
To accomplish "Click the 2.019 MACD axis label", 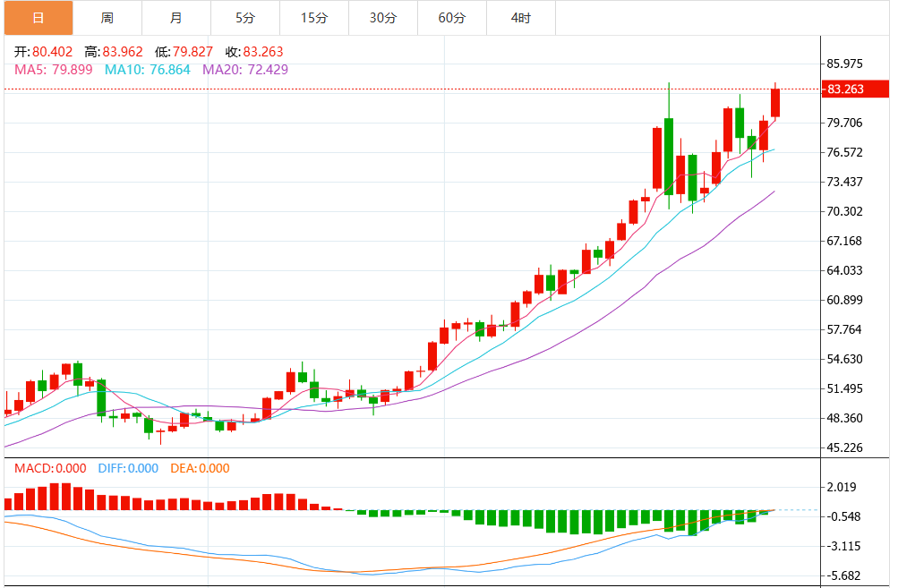I will click(842, 488).
